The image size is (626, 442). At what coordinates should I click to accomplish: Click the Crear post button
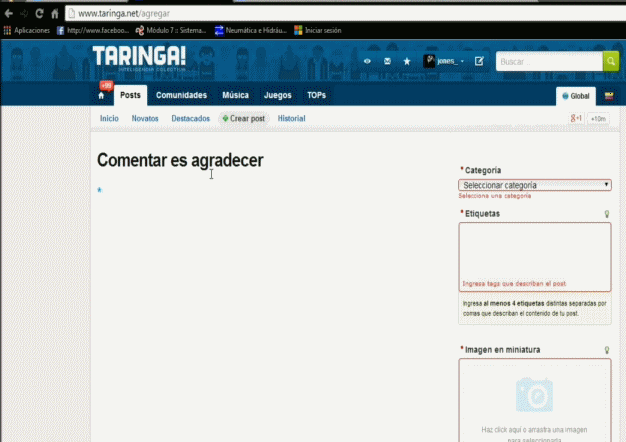pos(244,119)
